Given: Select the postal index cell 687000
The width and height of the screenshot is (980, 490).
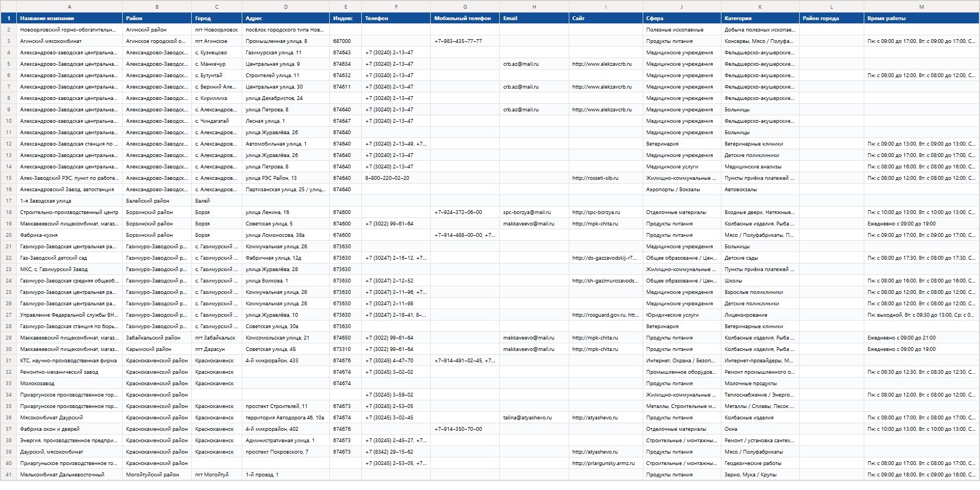Looking at the screenshot, I should pos(345,41).
